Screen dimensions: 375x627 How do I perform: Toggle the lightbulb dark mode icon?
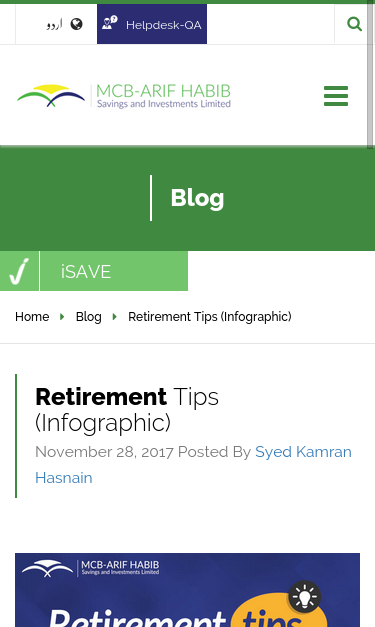pos(305,597)
